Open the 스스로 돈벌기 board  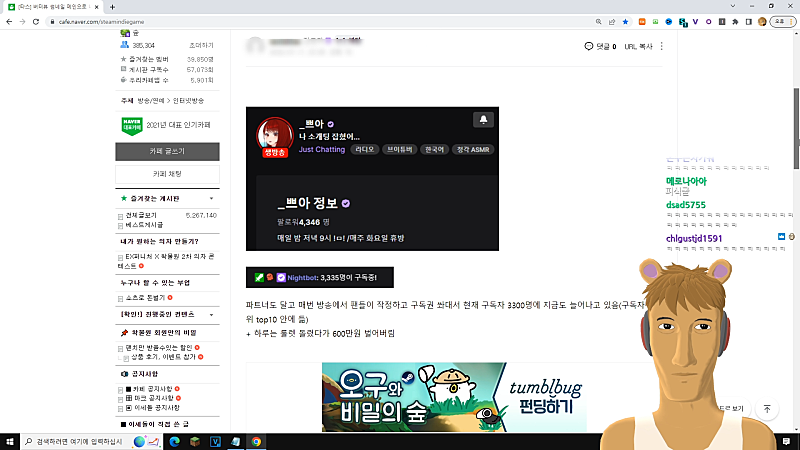pyautogui.click(x=145, y=297)
